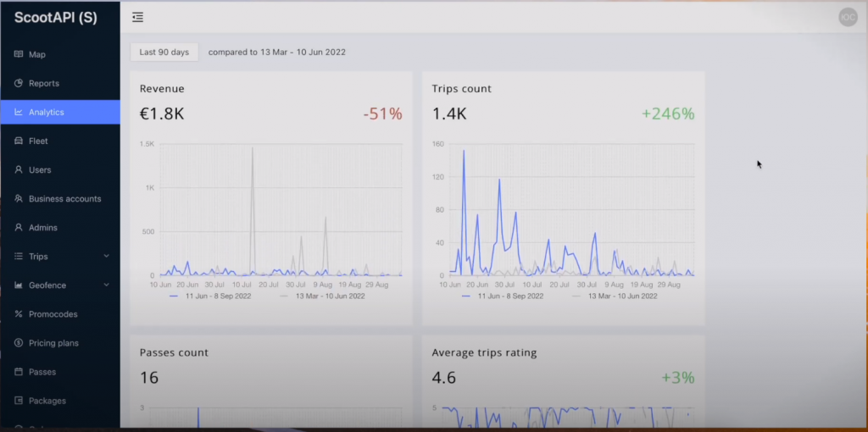868x432 pixels.
Task: Select Analytics in the sidebar
Action: click(46, 112)
